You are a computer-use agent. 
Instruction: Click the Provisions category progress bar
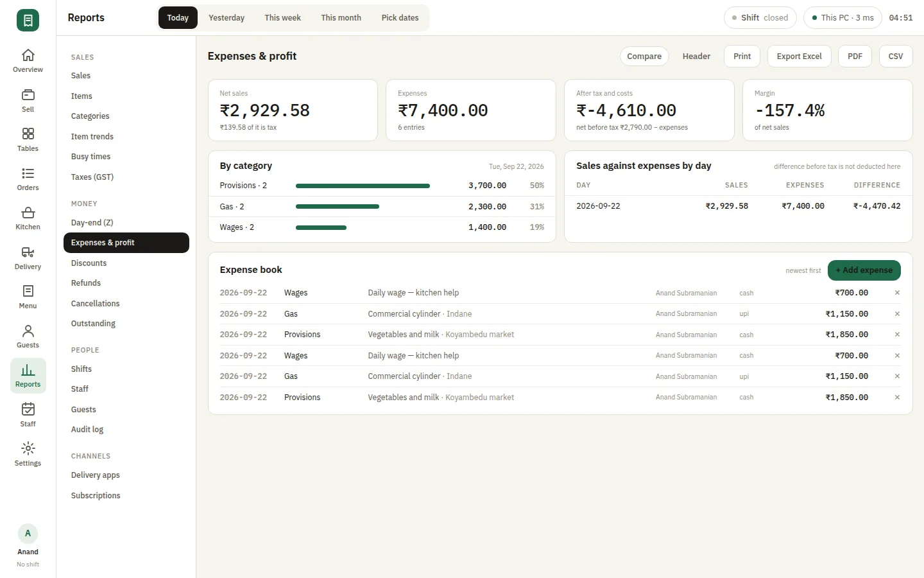point(363,186)
